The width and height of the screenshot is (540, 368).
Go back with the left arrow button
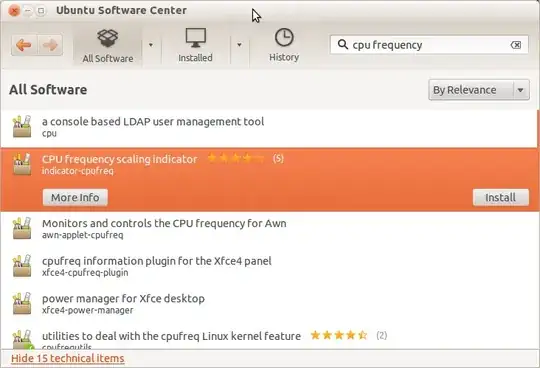24,45
